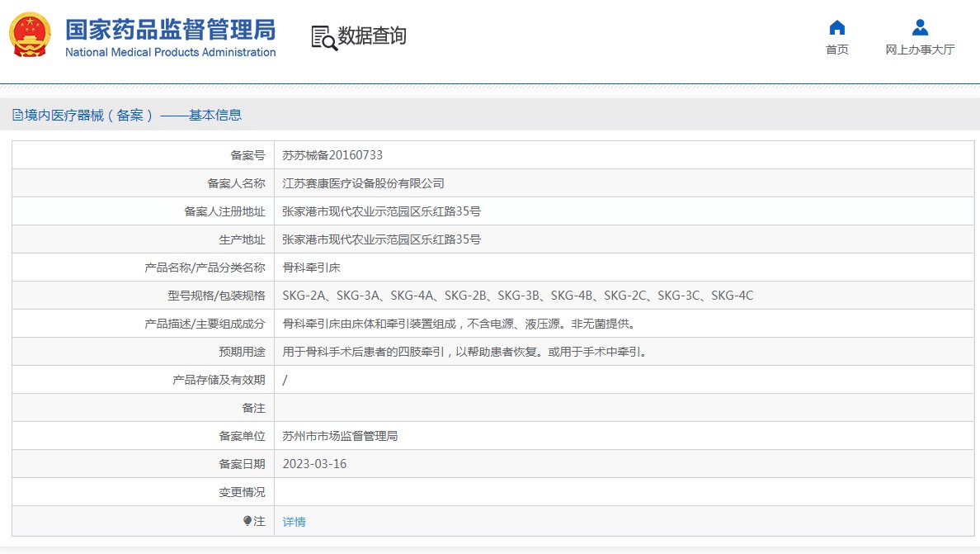Screen dimensions: 980x554
Task: Click the SKG-2A model specification list
Action: click(x=517, y=296)
